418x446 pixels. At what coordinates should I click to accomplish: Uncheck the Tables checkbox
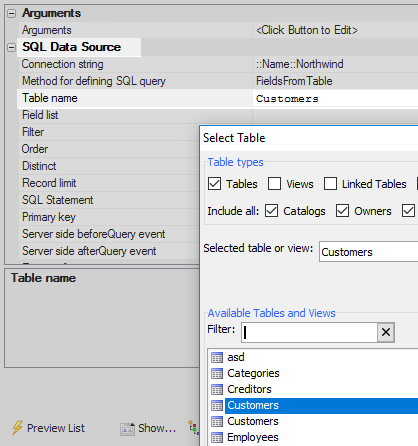pyautogui.click(x=214, y=184)
